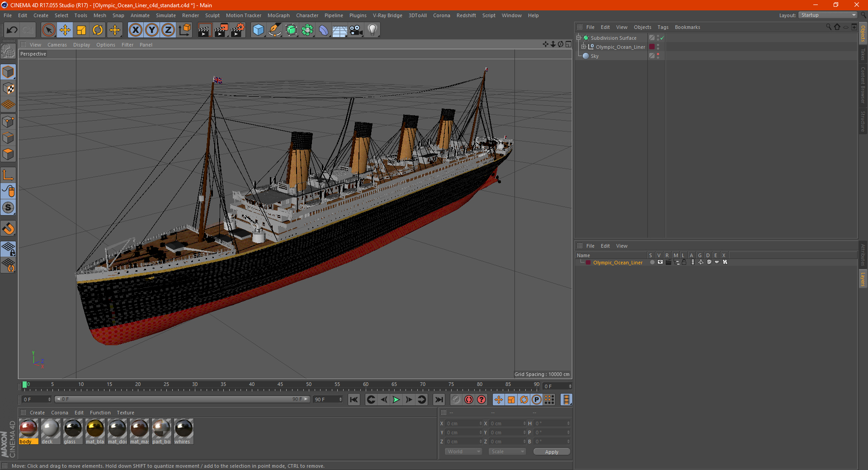868x470 pixels.
Task: Click the deformer bend icon
Action: (324, 30)
